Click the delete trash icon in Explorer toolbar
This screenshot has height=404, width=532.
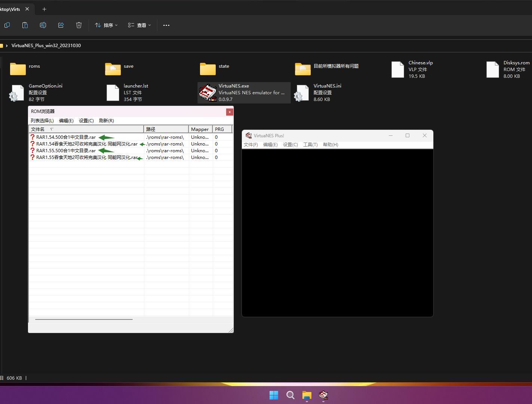[79, 25]
